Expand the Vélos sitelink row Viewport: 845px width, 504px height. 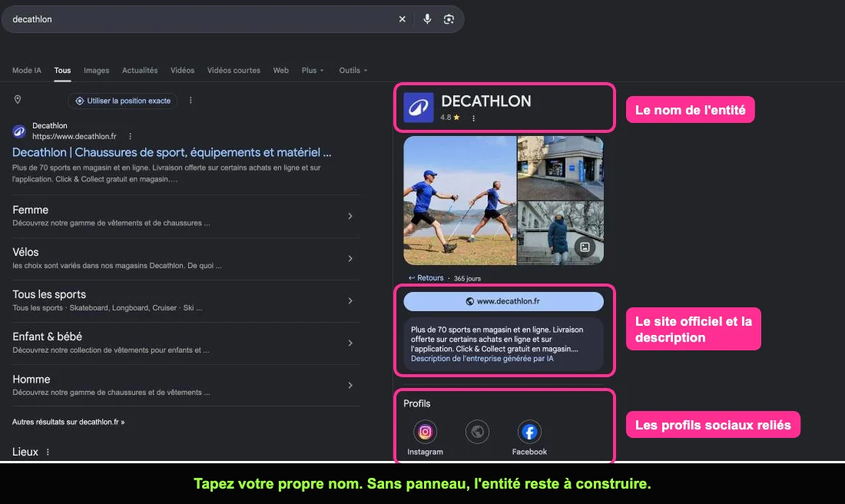tap(185, 259)
